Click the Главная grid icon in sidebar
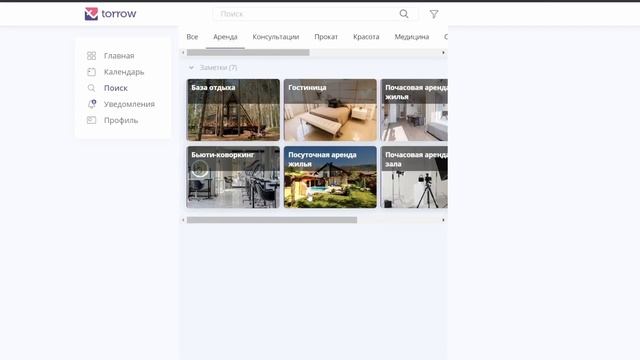This screenshot has height=360, width=640. [x=91, y=56]
